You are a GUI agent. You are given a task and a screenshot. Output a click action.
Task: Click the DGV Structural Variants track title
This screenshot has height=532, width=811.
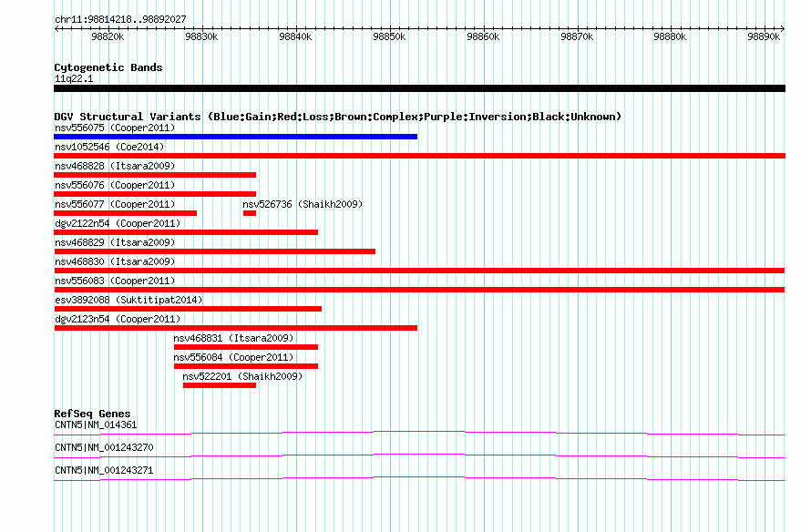(x=337, y=117)
